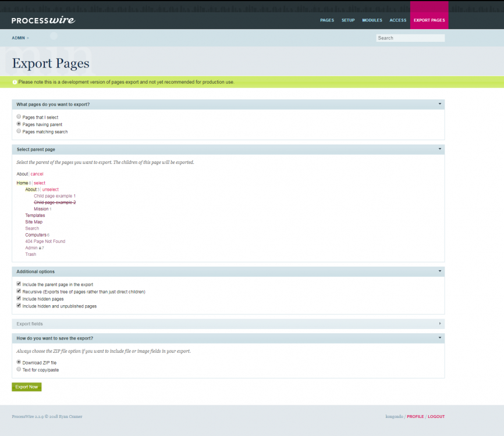
Task: Open the Access menu item
Action: [x=398, y=20]
